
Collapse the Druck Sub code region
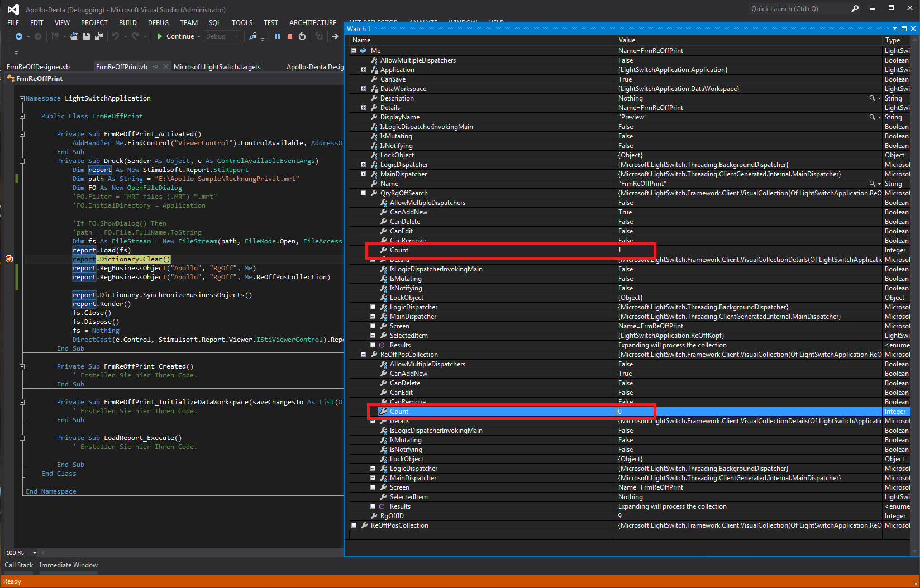point(22,161)
